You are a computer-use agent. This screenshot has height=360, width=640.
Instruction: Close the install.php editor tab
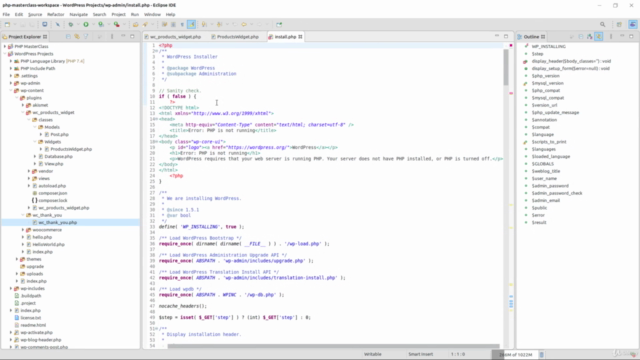tap(300, 37)
